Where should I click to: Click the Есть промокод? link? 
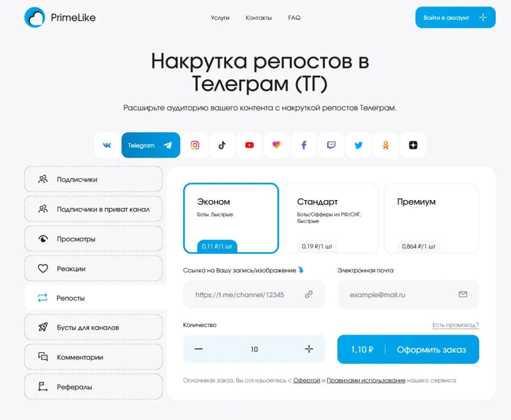456,325
